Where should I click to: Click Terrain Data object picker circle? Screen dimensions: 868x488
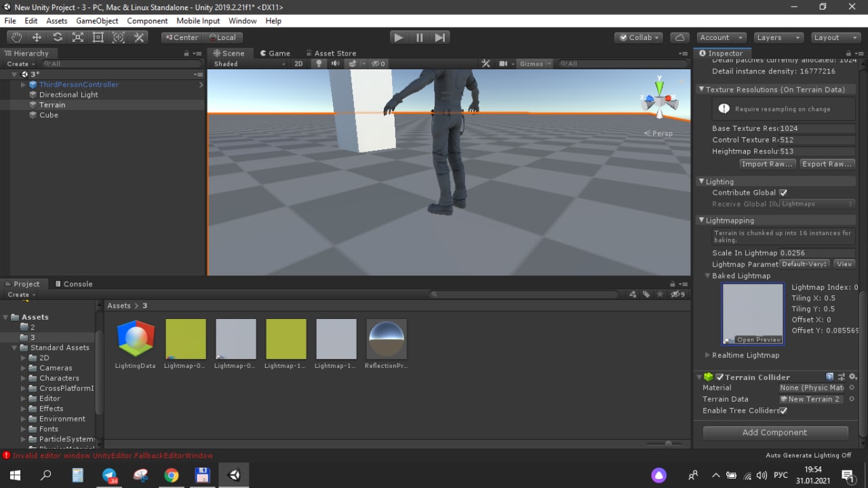click(852, 399)
